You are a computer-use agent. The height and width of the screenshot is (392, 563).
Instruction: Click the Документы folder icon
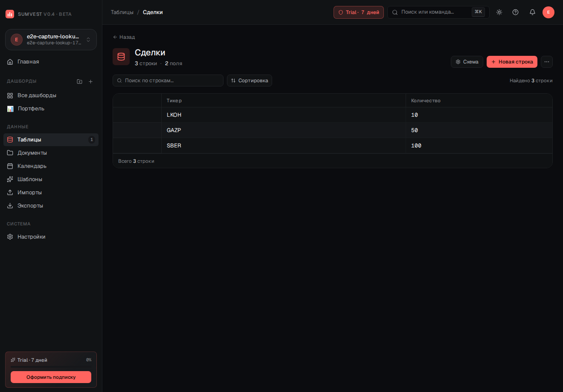point(10,153)
